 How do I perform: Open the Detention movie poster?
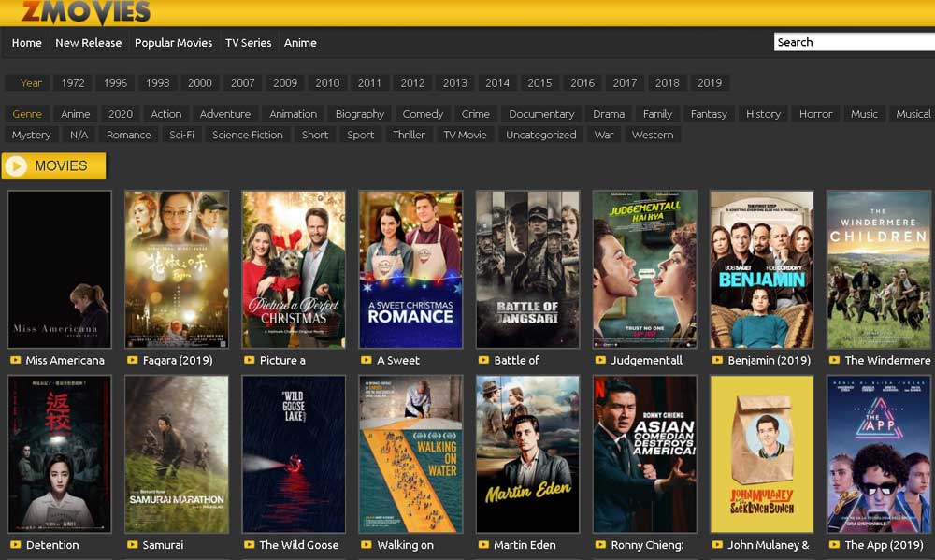tap(60, 453)
